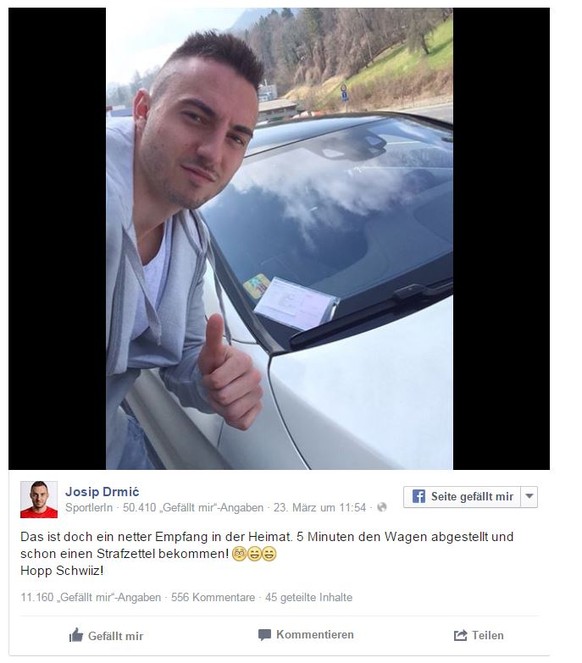582x663 pixels.
Task: Open the Josip Drmić profile picture thumbnail
Action: 39,499
